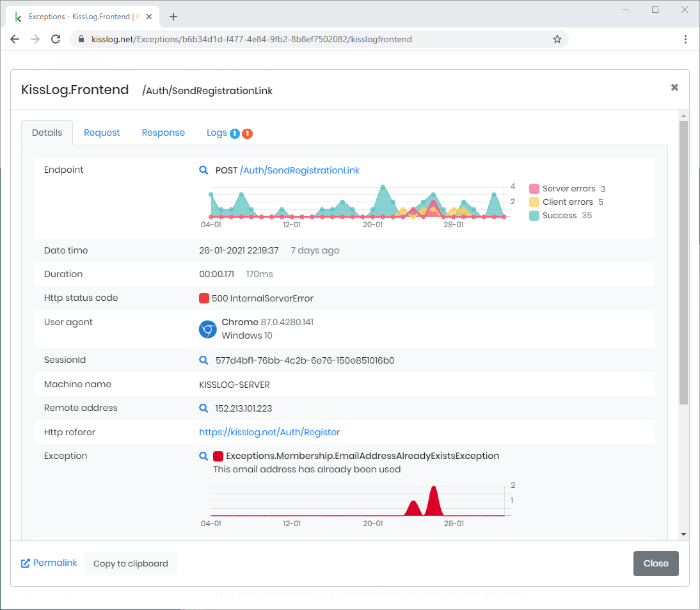The height and width of the screenshot is (610, 700).
Task: Click the search icon next to Remote address
Action: (203, 408)
